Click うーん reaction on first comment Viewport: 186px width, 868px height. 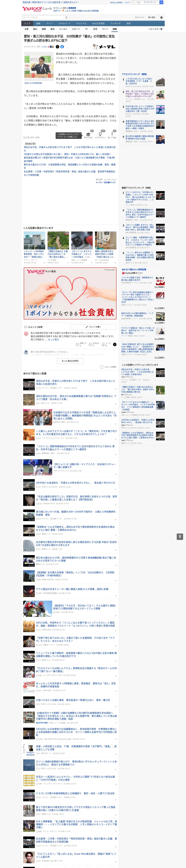tap(106, 344)
